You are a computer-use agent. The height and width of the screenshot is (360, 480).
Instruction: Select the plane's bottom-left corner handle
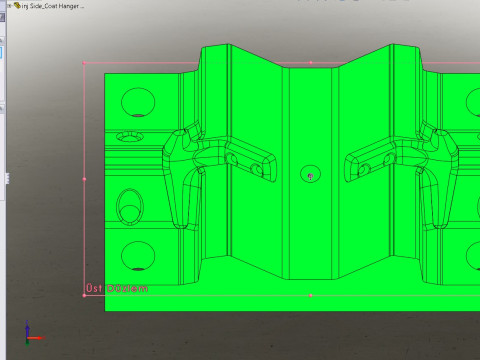pyautogui.click(x=84, y=295)
